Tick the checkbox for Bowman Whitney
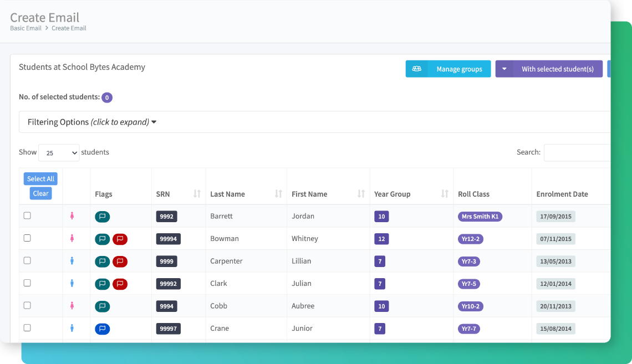This screenshot has height=364, width=632. coord(27,238)
